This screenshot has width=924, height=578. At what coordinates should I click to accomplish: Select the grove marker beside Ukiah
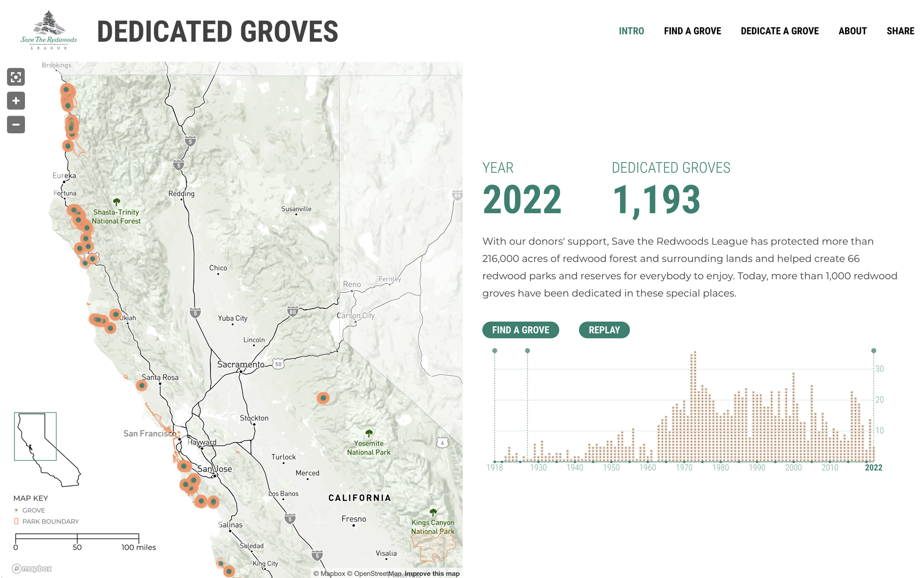point(115,315)
